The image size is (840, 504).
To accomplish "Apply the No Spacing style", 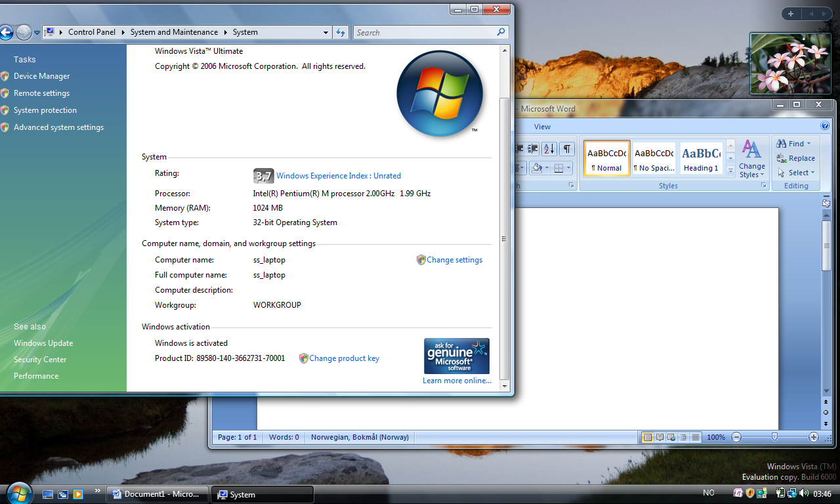I will tap(654, 158).
